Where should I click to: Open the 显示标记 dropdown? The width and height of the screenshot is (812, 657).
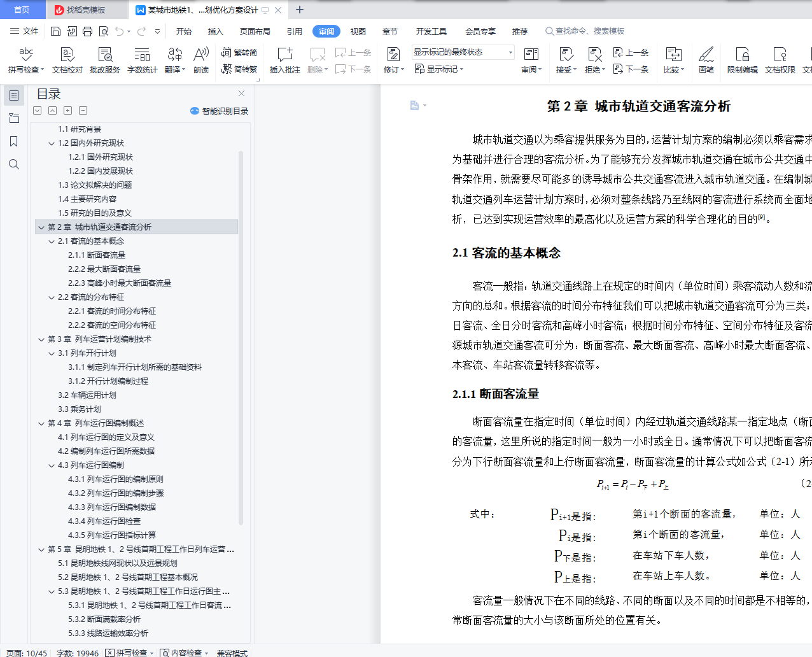click(x=439, y=69)
